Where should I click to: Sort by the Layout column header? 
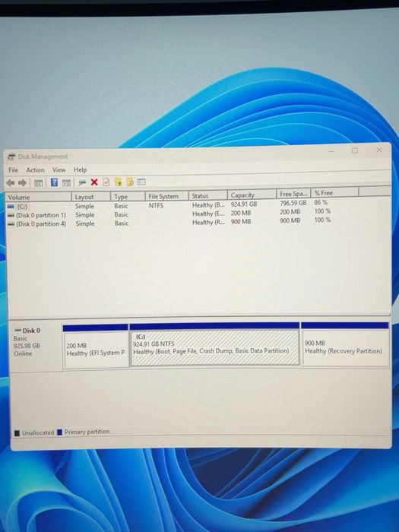[x=91, y=197]
